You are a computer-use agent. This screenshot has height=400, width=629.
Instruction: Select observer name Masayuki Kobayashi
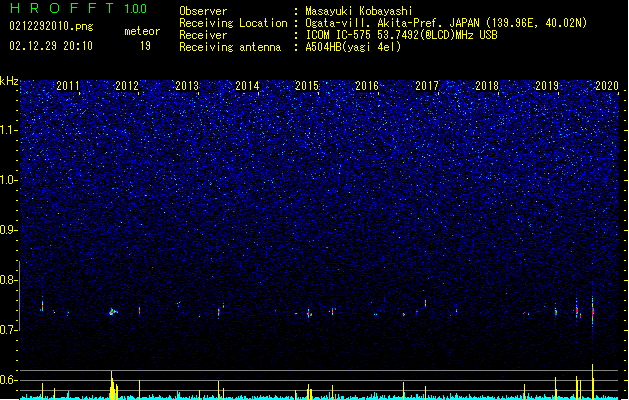[359, 11]
